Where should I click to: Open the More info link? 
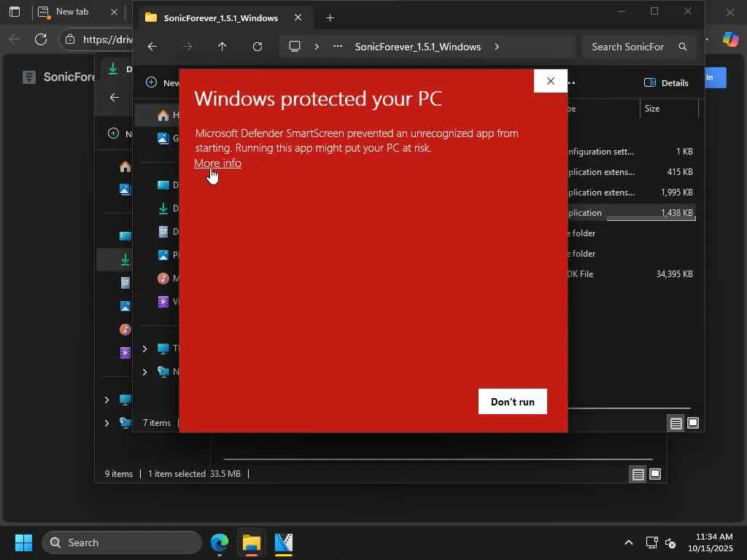pyautogui.click(x=217, y=163)
